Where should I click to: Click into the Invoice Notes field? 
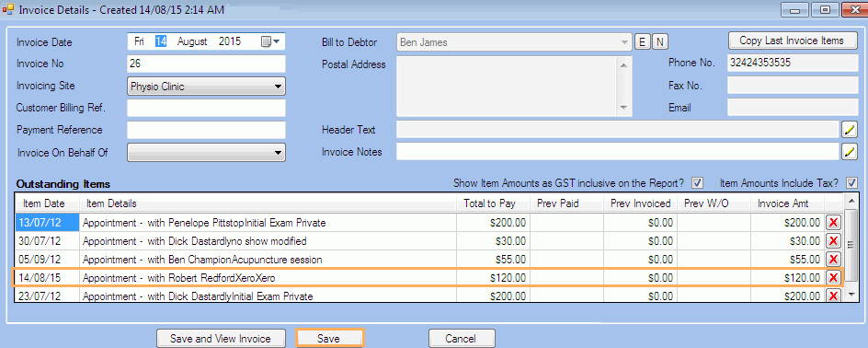click(x=618, y=151)
